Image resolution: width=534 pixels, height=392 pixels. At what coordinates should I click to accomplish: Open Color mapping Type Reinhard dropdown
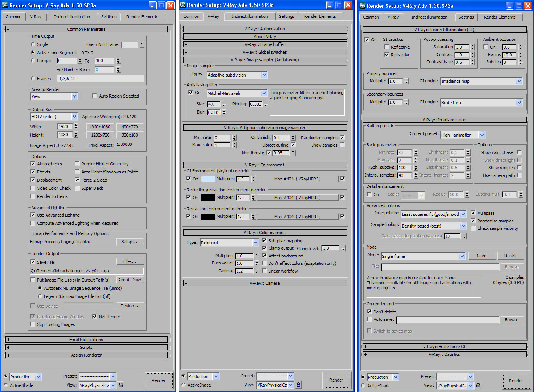click(x=229, y=243)
